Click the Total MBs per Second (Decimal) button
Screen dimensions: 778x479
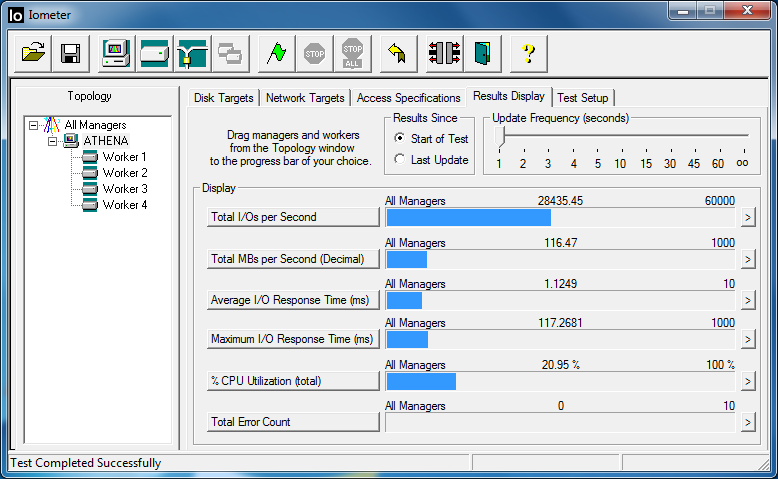(x=293, y=259)
